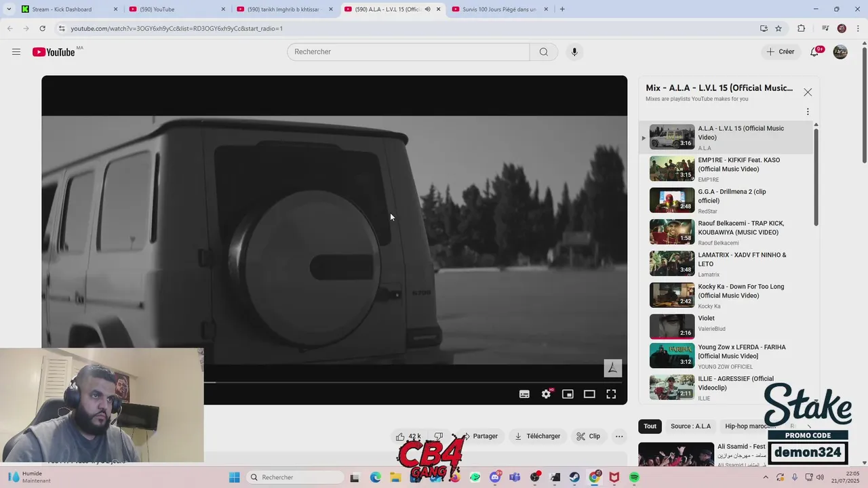Play G.G.A - Drillmena 2 from mix
Image resolution: width=868 pixels, height=488 pixels.
(726, 201)
